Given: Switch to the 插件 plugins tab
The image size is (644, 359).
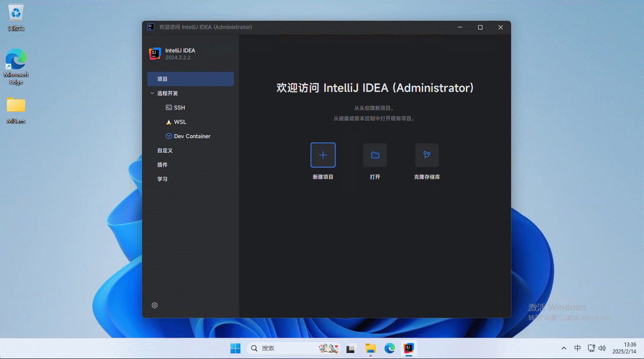Looking at the screenshot, I should pos(162,165).
